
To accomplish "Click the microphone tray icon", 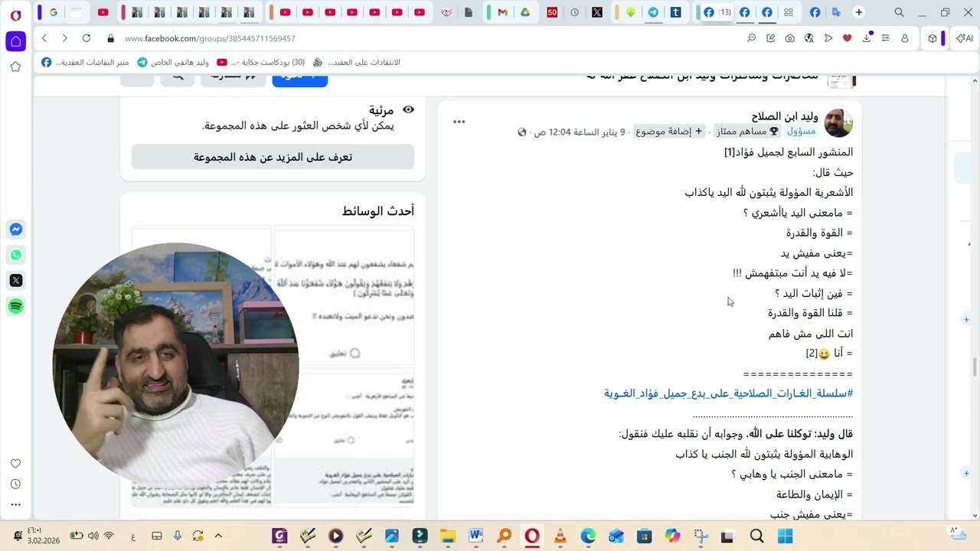I will [x=178, y=536].
